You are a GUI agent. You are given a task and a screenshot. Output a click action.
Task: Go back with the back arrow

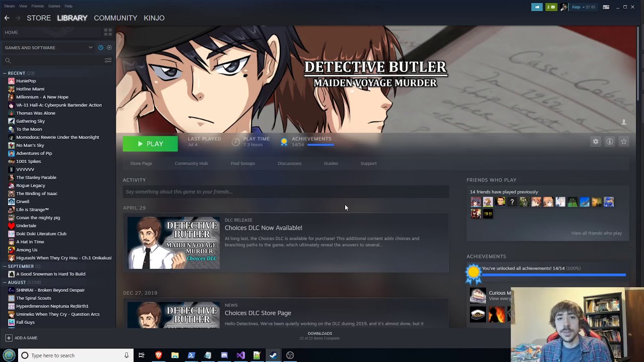[7, 18]
